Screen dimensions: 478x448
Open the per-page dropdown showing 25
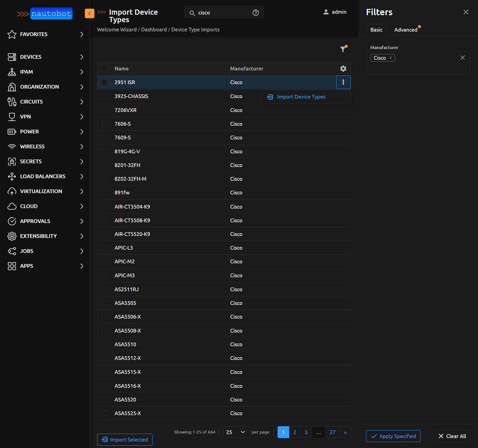coord(236,432)
